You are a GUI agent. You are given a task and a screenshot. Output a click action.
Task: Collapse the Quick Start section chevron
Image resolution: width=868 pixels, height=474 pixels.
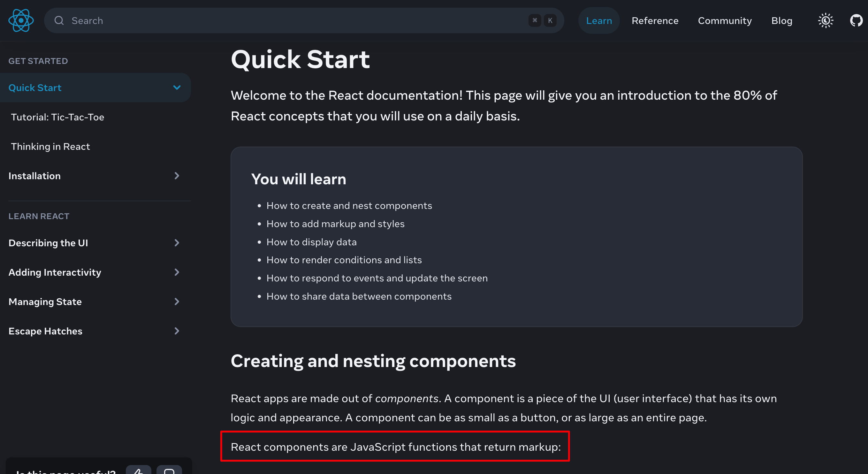click(x=177, y=88)
